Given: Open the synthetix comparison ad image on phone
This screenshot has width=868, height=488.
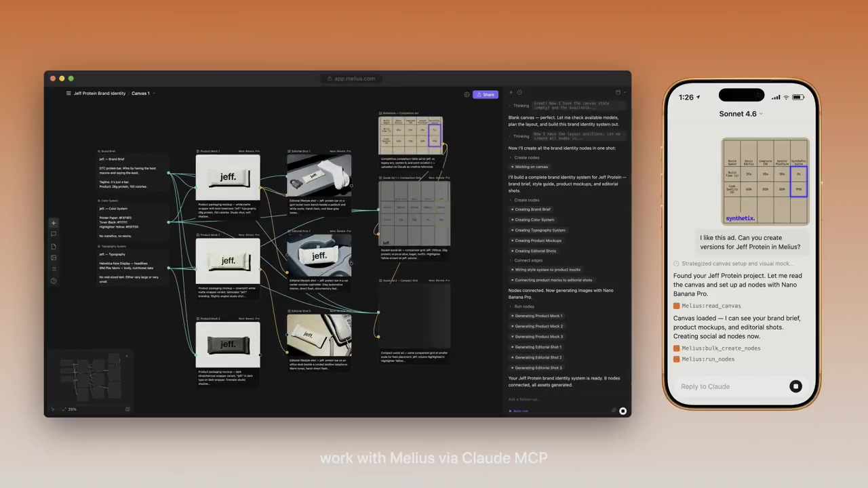Looking at the screenshot, I should [766, 181].
